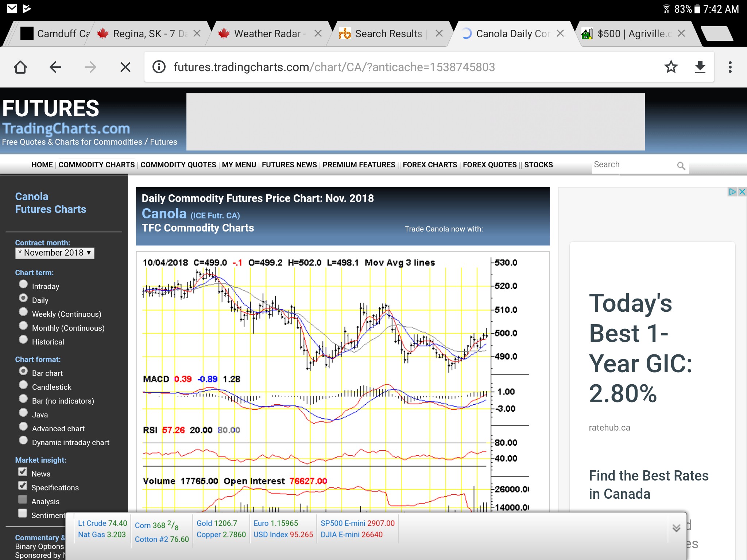Toggle the Specifications checkbox
The height and width of the screenshot is (560, 747).
coord(23,485)
